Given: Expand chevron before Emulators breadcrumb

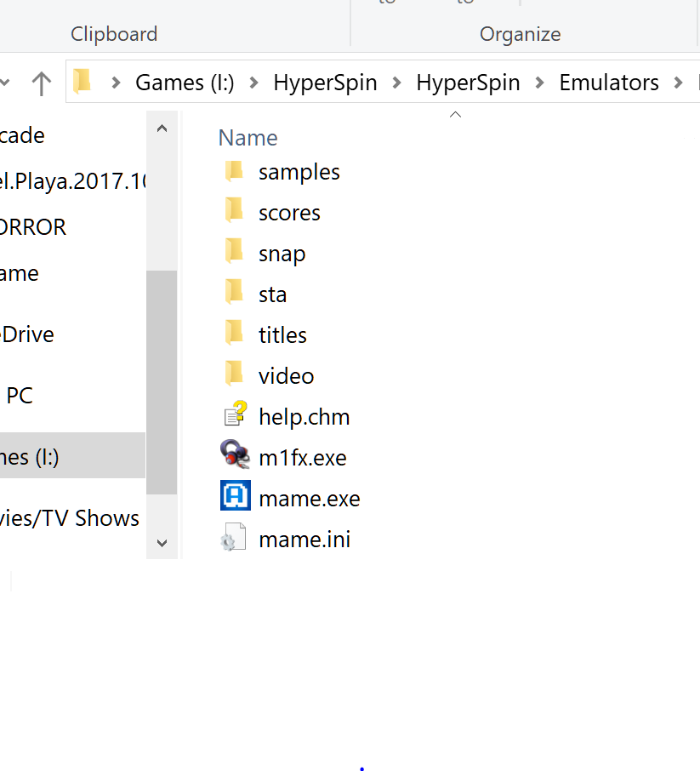Looking at the screenshot, I should 539,83.
